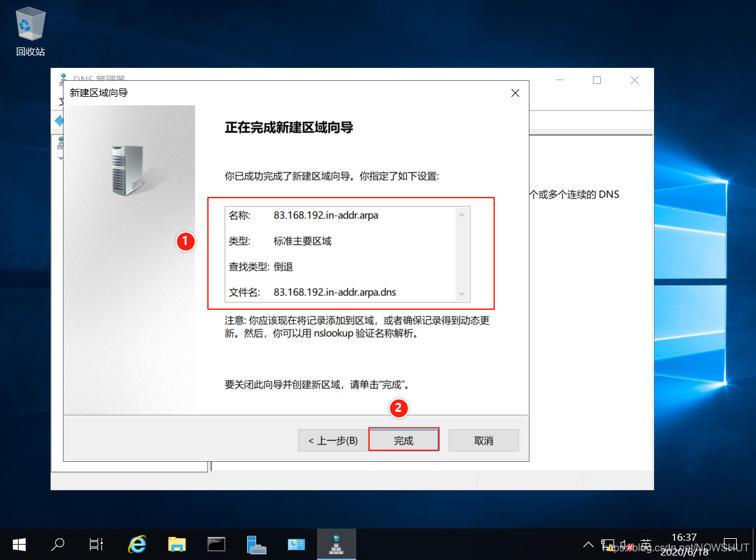Viewport: 756px width, 560px height.
Task: Click 完成 to finish the zone wizard
Action: tap(404, 440)
